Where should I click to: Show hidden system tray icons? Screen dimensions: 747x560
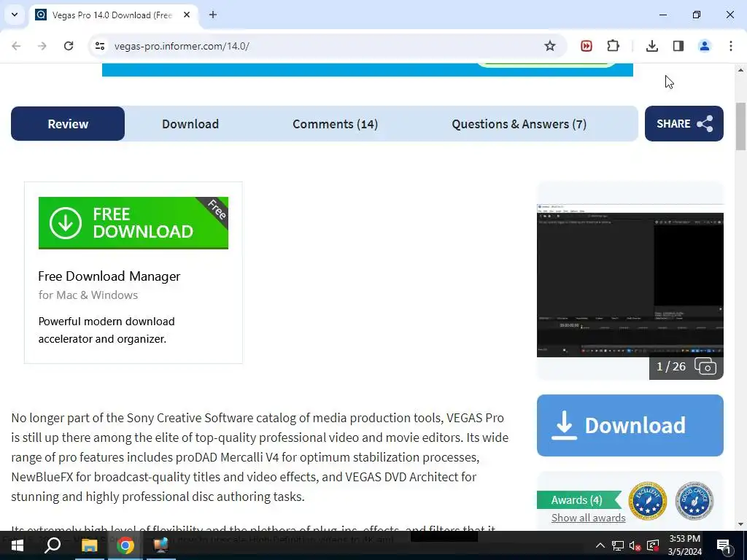coord(600,545)
